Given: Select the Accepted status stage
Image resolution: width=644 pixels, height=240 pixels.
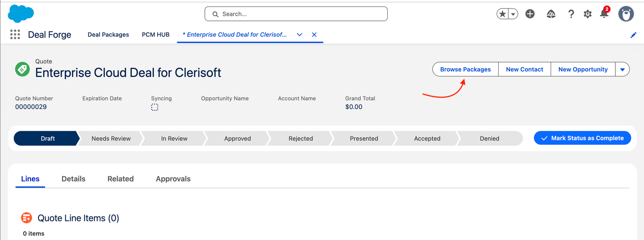Looking at the screenshot, I should [427, 138].
